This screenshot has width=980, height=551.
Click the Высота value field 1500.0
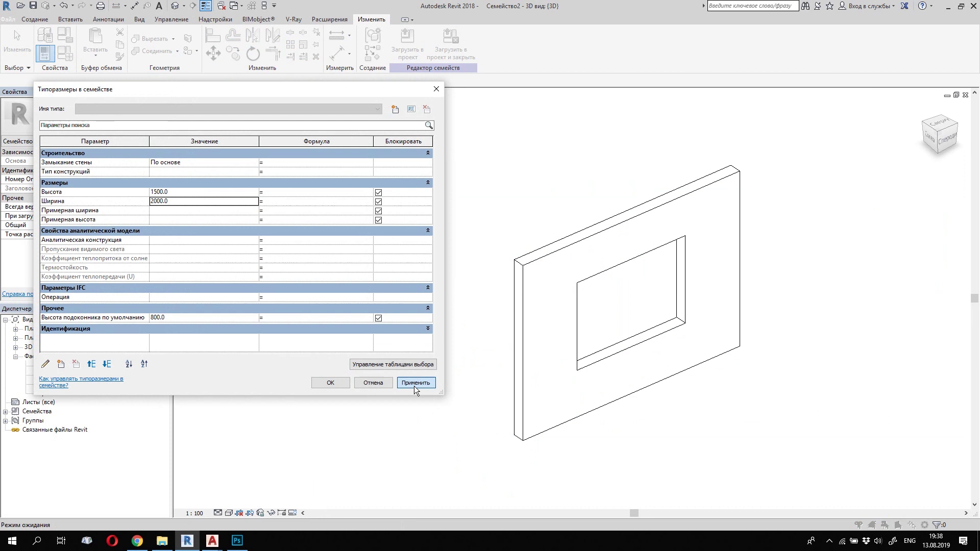(203, 192)
